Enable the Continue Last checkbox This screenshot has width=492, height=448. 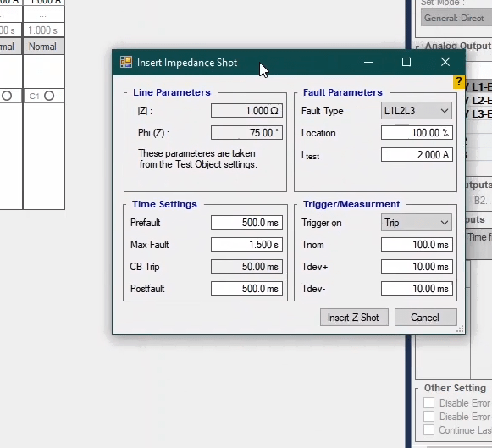[428, 430]
